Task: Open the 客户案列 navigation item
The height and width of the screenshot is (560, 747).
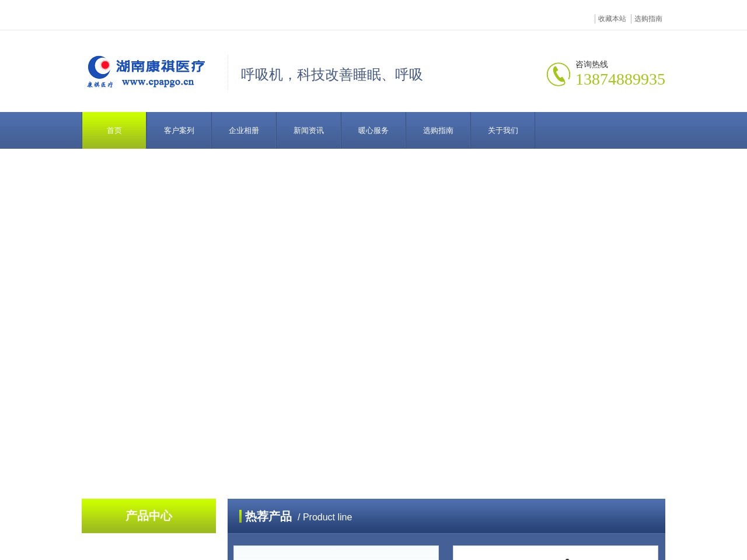Action: pyautogui.click(x=179, y=131)
